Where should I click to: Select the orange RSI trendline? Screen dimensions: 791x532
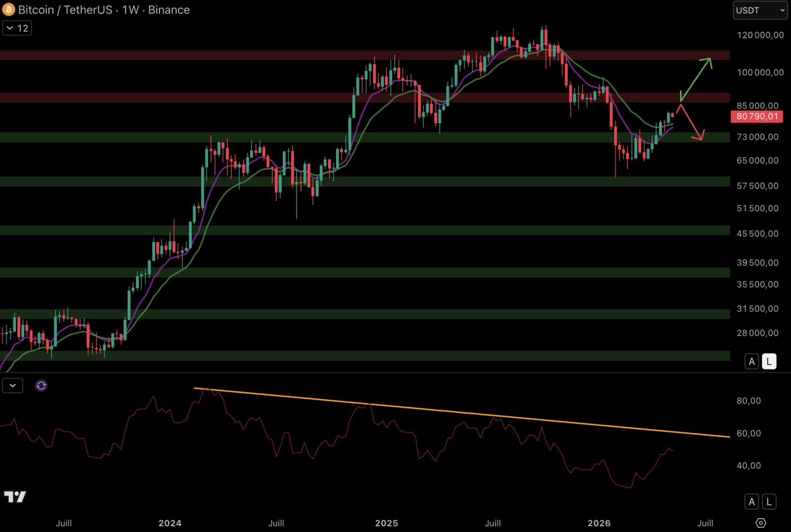click(x=462, y=413)
